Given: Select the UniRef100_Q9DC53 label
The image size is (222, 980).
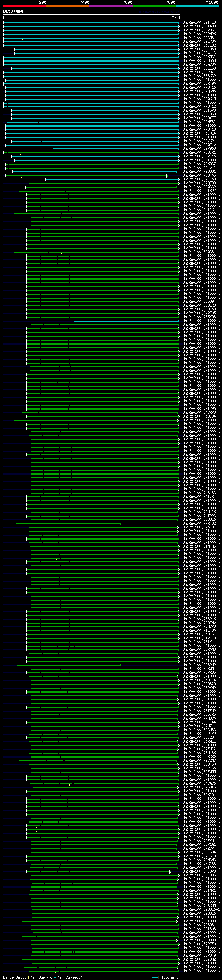Looking at the screenshot, I should pos(199,309).
